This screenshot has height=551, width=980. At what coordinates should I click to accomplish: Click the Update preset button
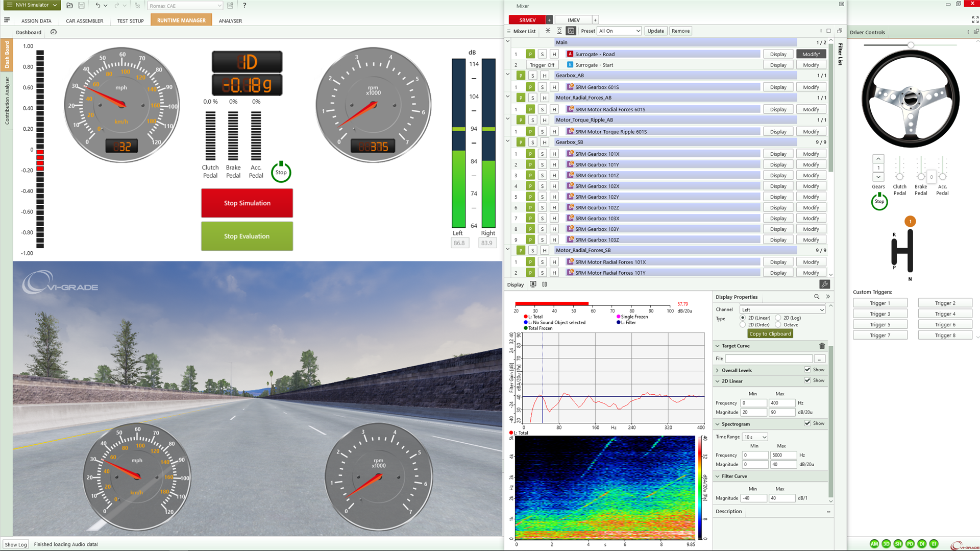(656, 31)
